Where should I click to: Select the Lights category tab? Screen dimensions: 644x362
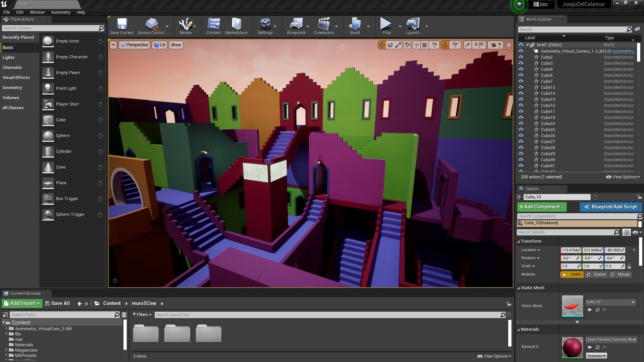coord(9,58)
